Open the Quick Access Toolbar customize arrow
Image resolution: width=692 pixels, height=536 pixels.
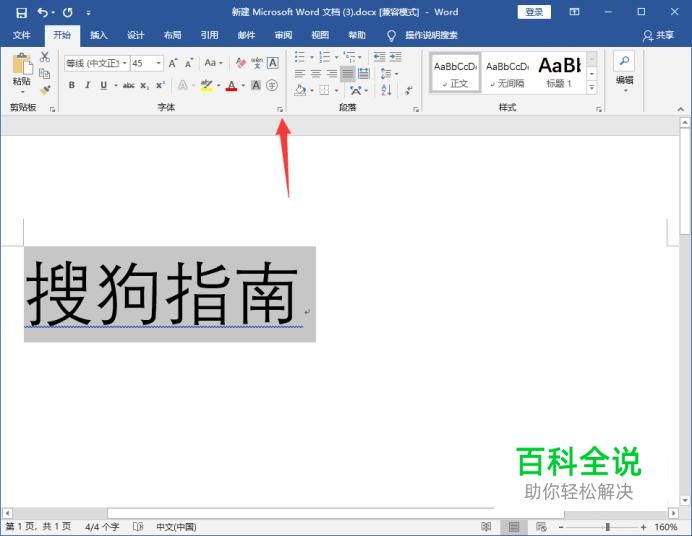coord(88,13)
